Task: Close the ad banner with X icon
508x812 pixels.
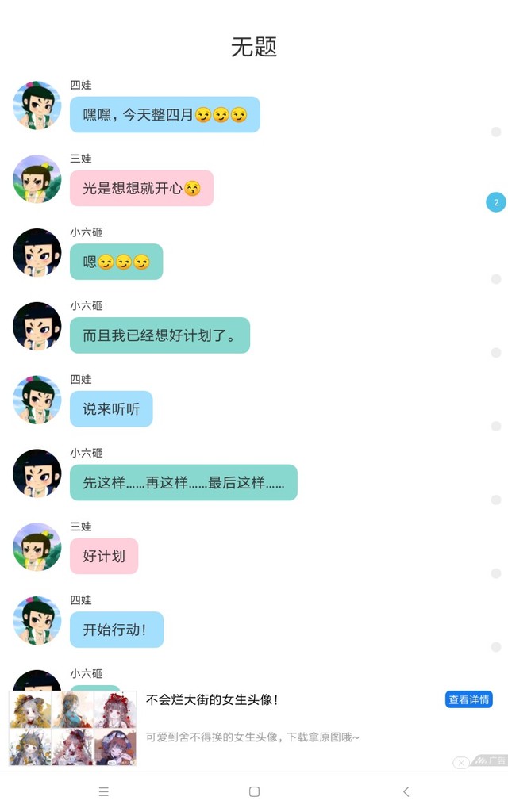Action: point(461,763)
